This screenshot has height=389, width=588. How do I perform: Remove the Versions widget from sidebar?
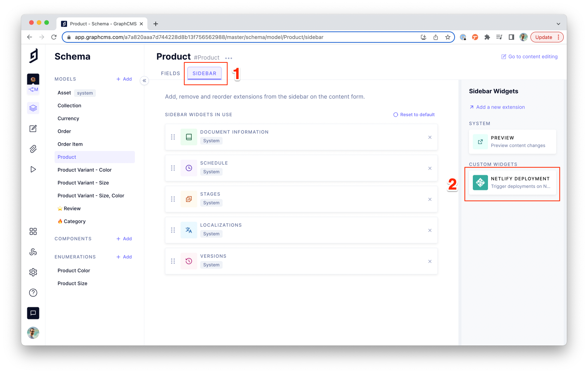[x=430, y=261]
